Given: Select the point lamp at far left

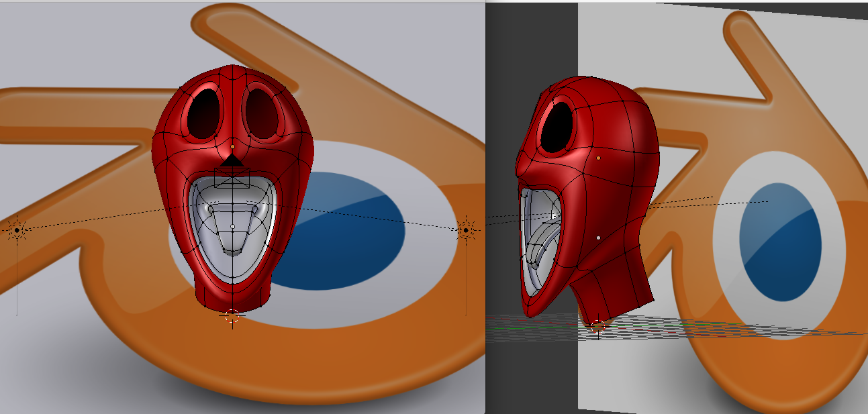Looking at the screenshot, I should click(17, 230).
